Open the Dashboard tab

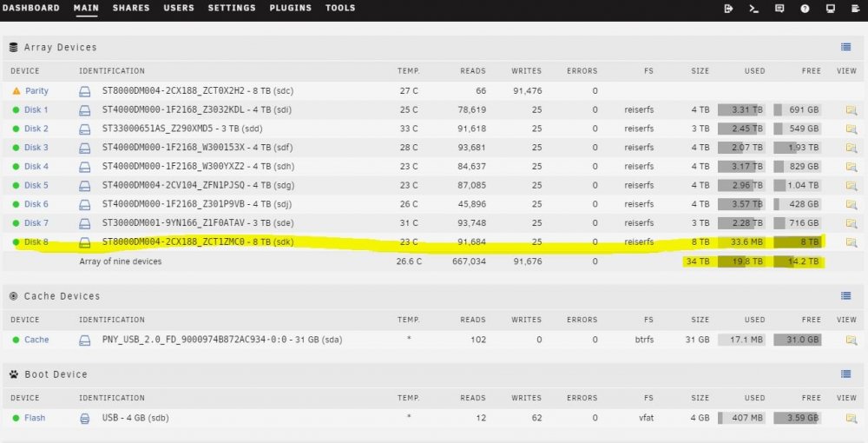30,8
